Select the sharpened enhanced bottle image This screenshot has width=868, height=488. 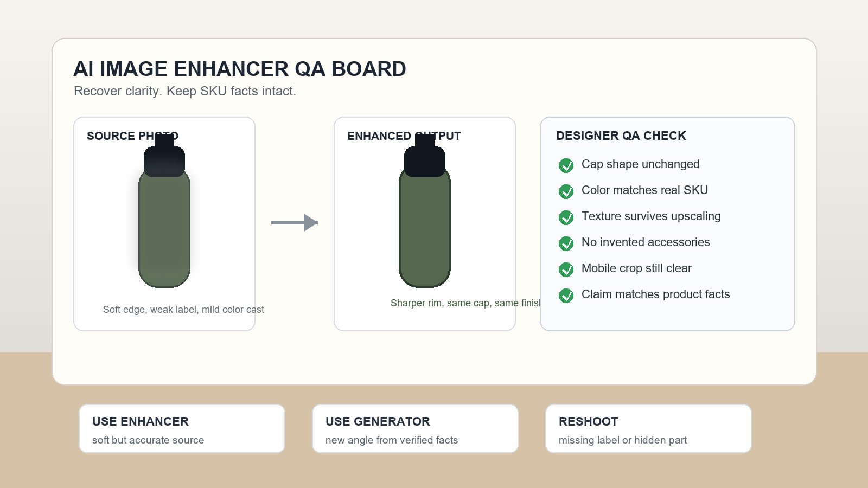tap(425, 211)
